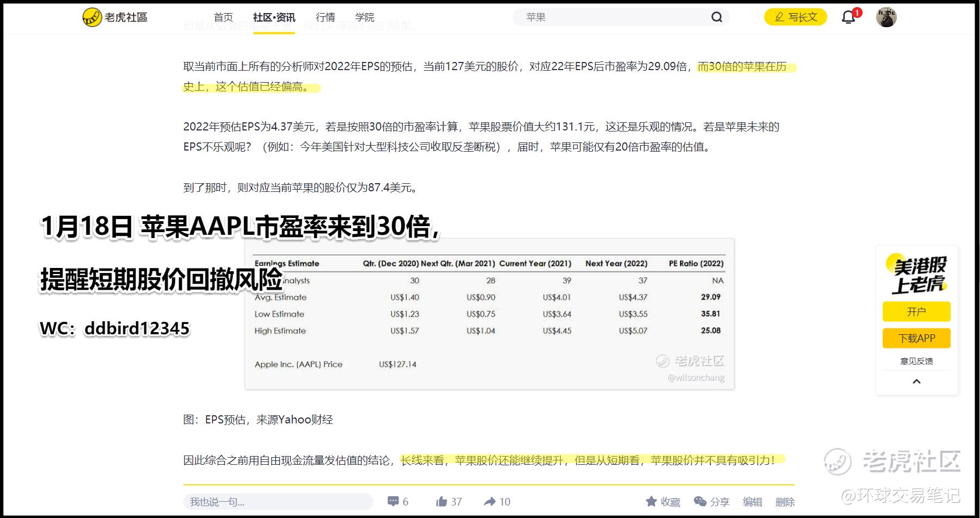The image size is (980, 518).
Task: Click the 开户 button
Action: pyautogui.click(x=916, y=311)
